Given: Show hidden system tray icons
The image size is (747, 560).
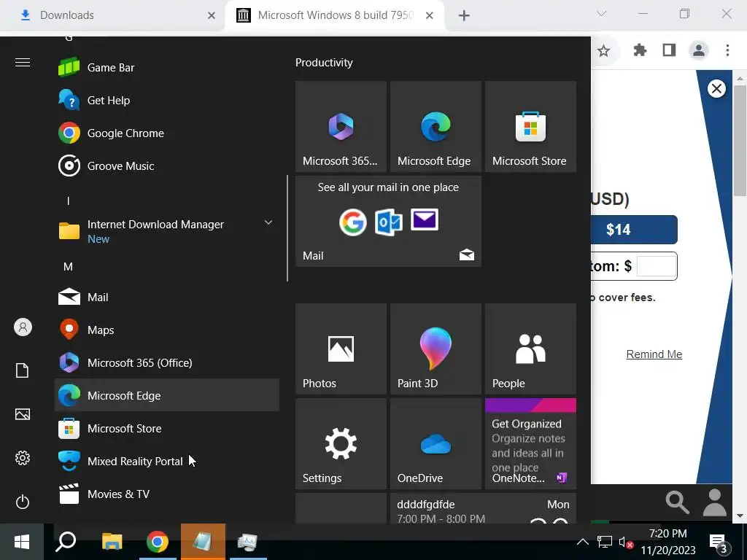Looking at the screenshot, I should pos(582,542).
